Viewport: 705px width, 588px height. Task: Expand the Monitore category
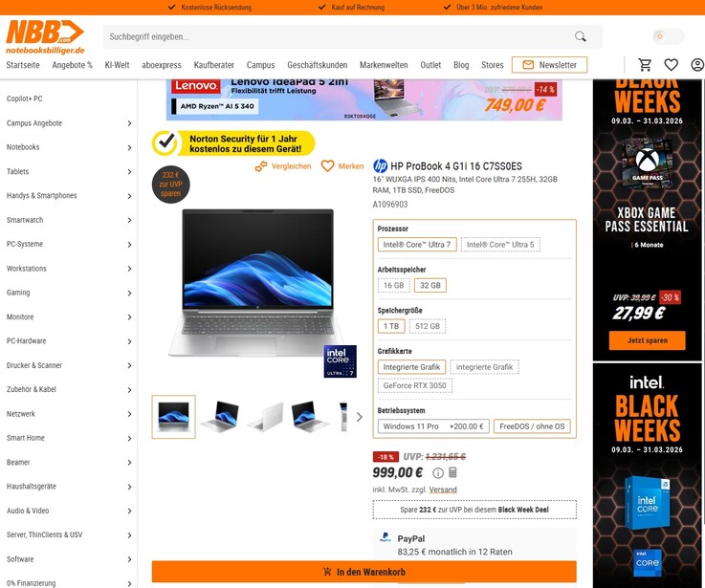[129, 316]
